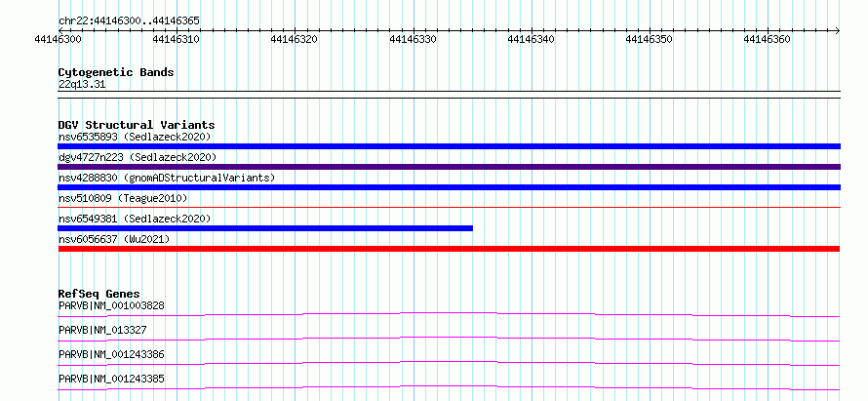Click ruler position 44146340
This screenshot has width=868, height=401.
pos(532,39)
